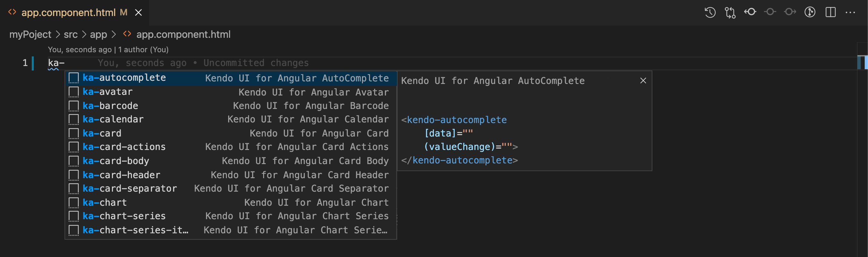Click snippet icon beside ka-card-actions
Viewport: 868px width, 257px height.
[x=73, y=147]
